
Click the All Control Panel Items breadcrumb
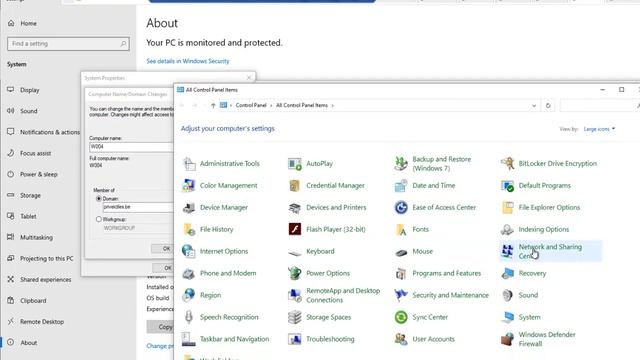(302, 105)
